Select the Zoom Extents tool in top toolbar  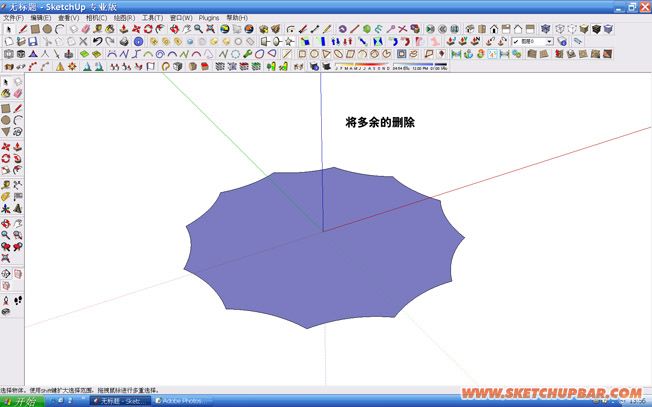pyautogui.click(x=211, y=29)
